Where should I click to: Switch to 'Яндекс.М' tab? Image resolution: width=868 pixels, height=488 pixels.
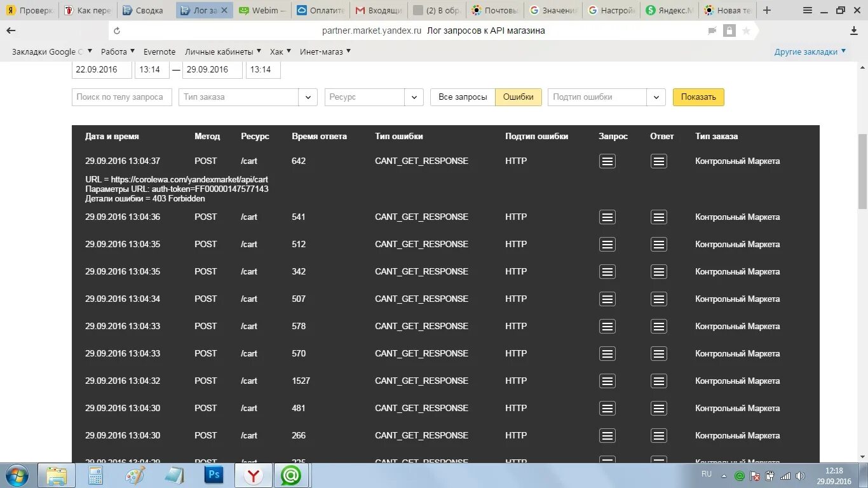[x=669, y=10]
